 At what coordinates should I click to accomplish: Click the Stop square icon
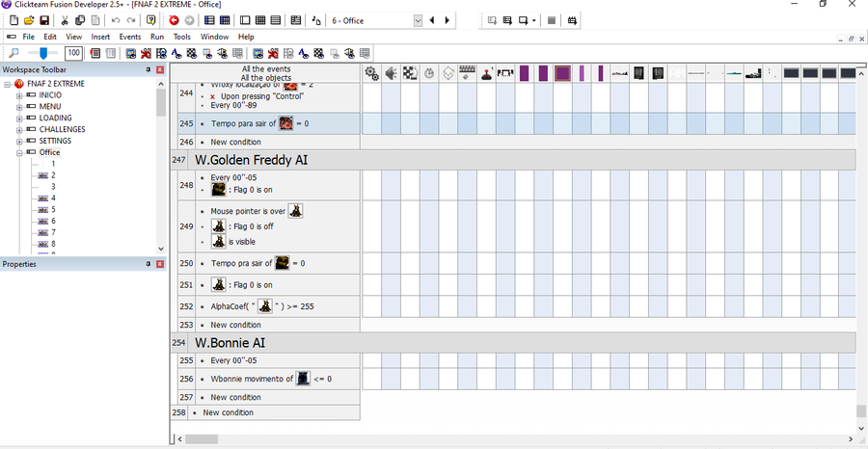point(552,20)
